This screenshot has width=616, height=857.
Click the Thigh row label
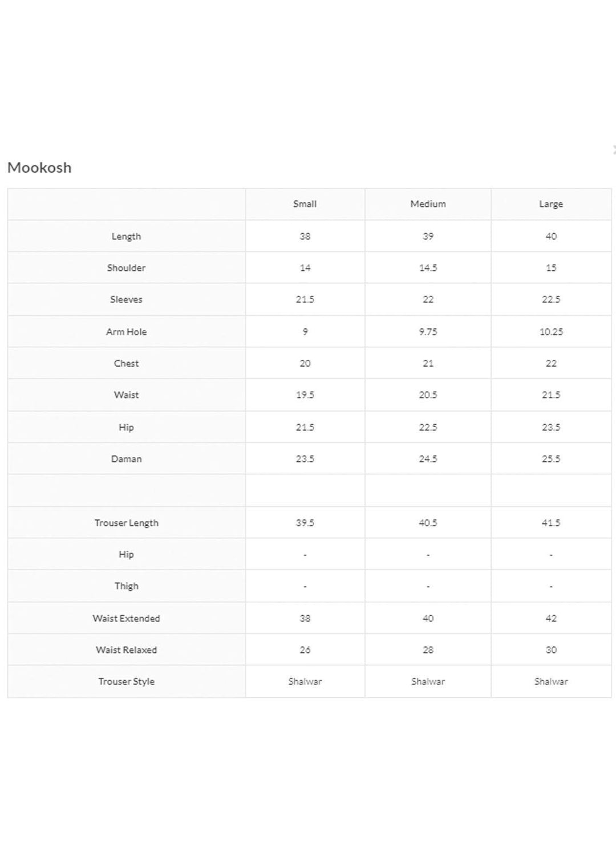coord(126,586)
